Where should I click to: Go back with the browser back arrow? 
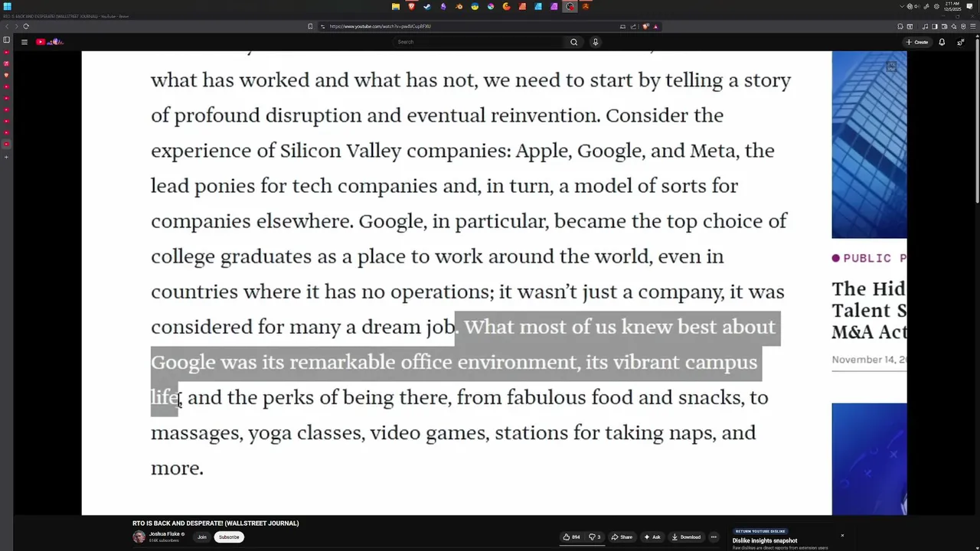(x=7, y=26)
